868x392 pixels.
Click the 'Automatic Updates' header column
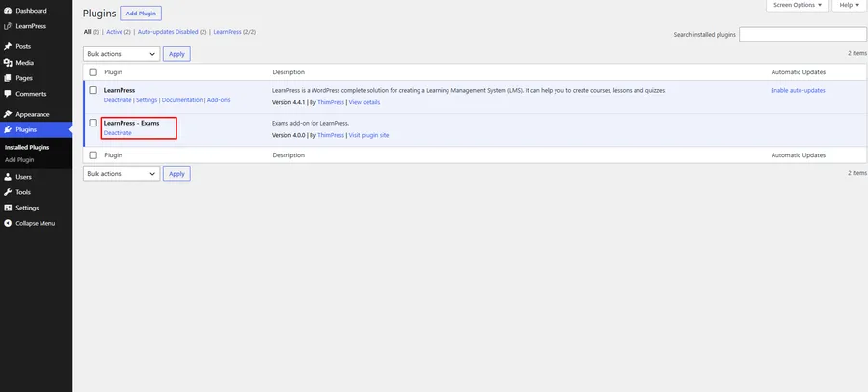[799, 72]
